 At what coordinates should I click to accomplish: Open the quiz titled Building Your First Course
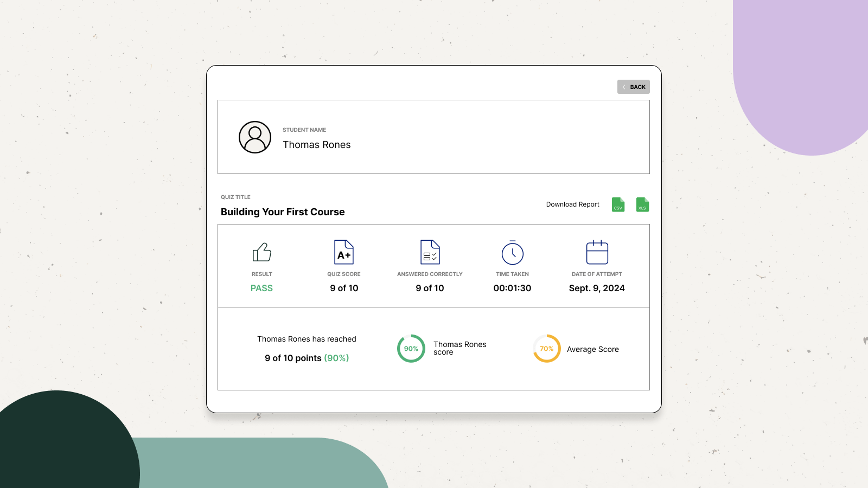283,212
